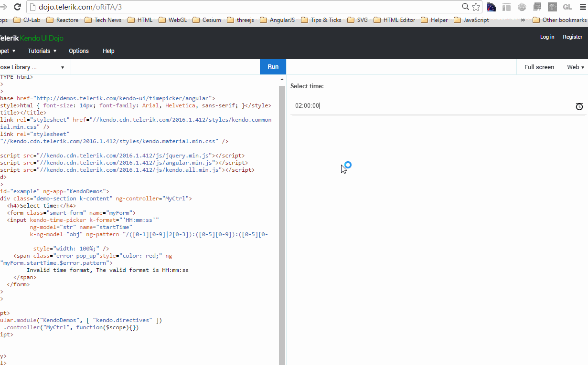Open the threejs bookmark folder
Image resolution: width=588 pixels, height=365 pixels.
(241, 20)
